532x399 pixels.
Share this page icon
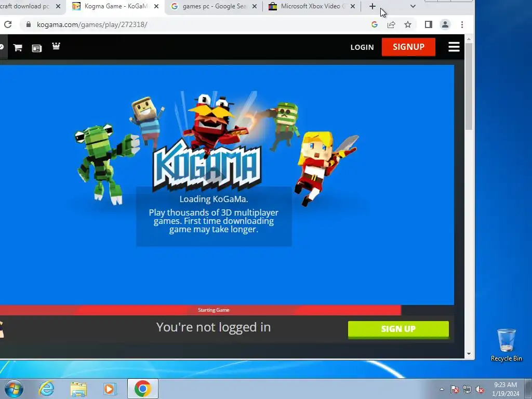[x=391, y=24]
